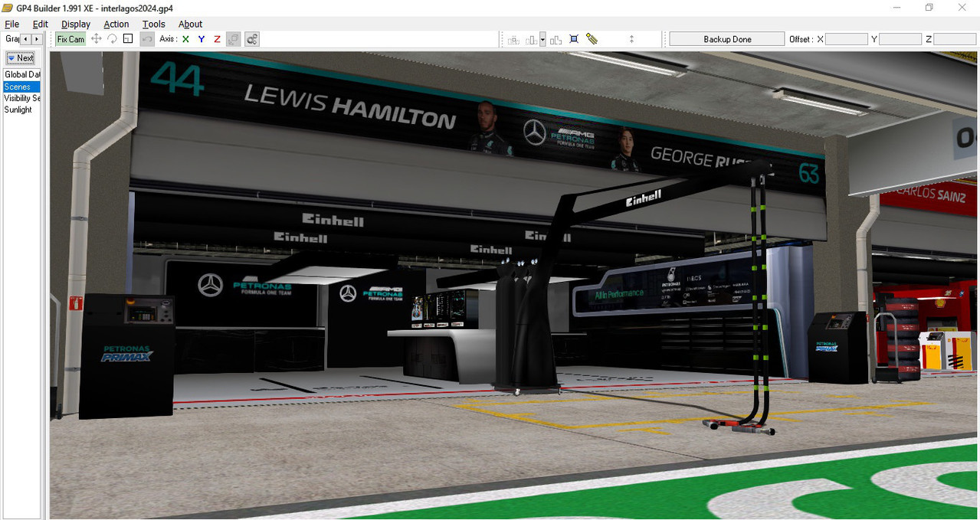The width and height of the screenshot is (980, 520).
Task: Restore down the GP4 Builder window
Action: pos(929,8)
